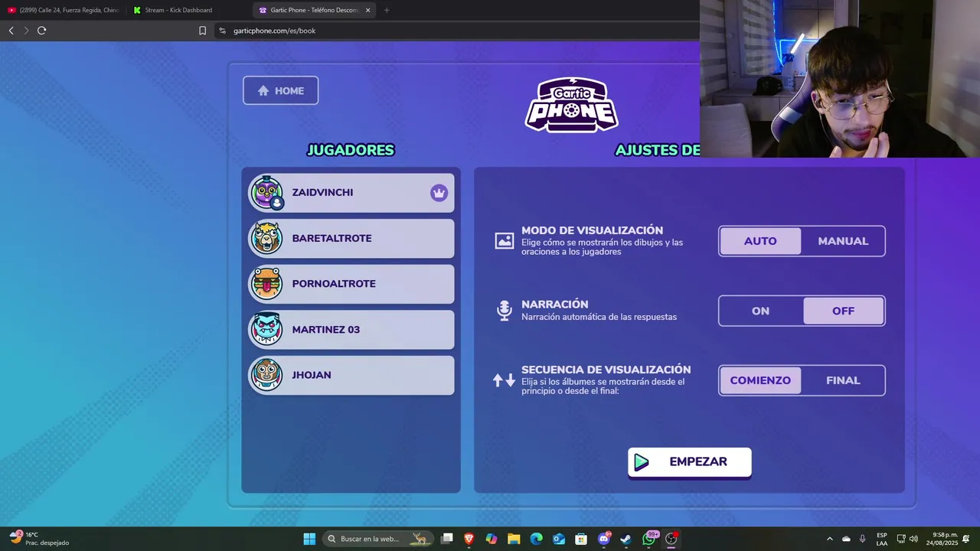The image size is (980, 551).
Task: Switch to the Calle 24 Fuerza Regida tab
Action: 64,10
